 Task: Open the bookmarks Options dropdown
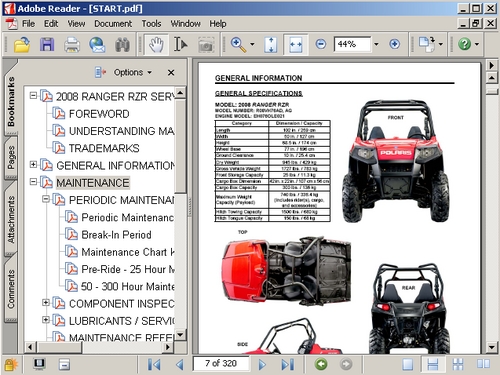click(133, 72)
